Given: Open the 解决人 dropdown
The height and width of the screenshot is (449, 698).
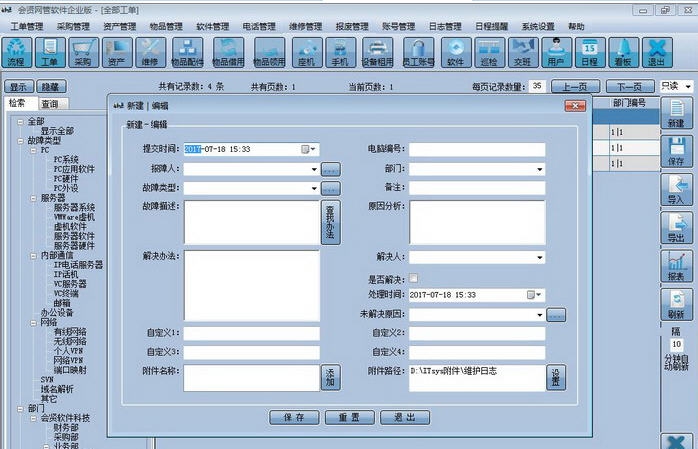Looking at the screenshot, I should point(540,257).
